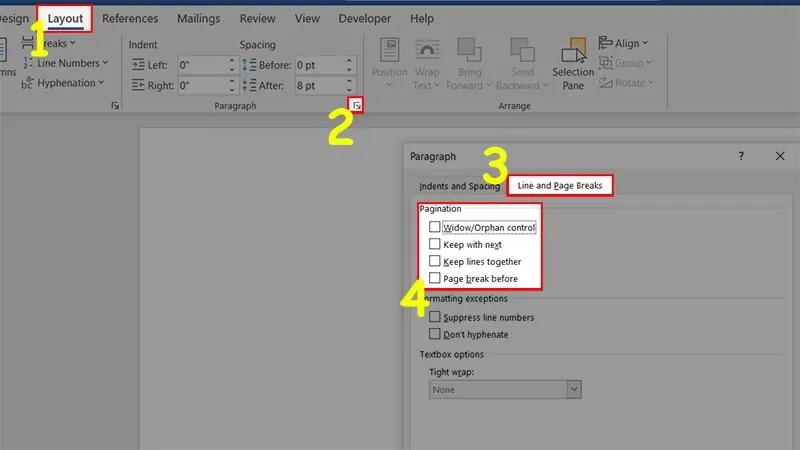Click the Hyphenation icon
Screen dimensions: 800x450
click(27, 83)
